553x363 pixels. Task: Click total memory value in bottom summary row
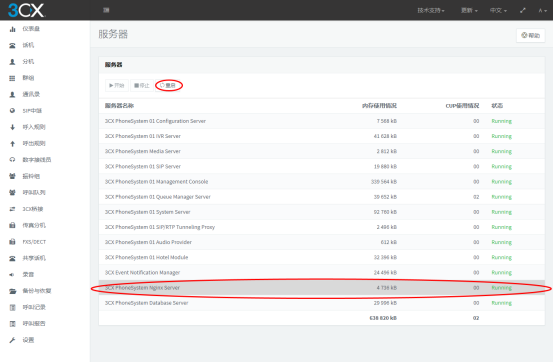(x=383, y=318)
